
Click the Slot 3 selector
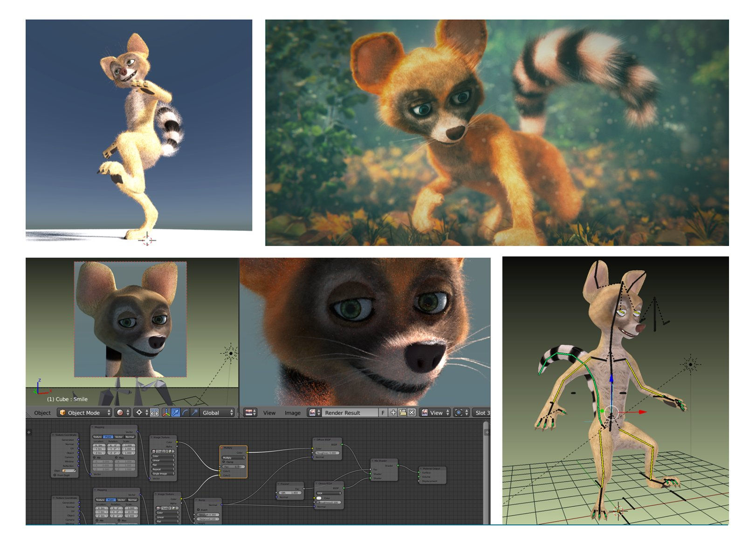481,413
